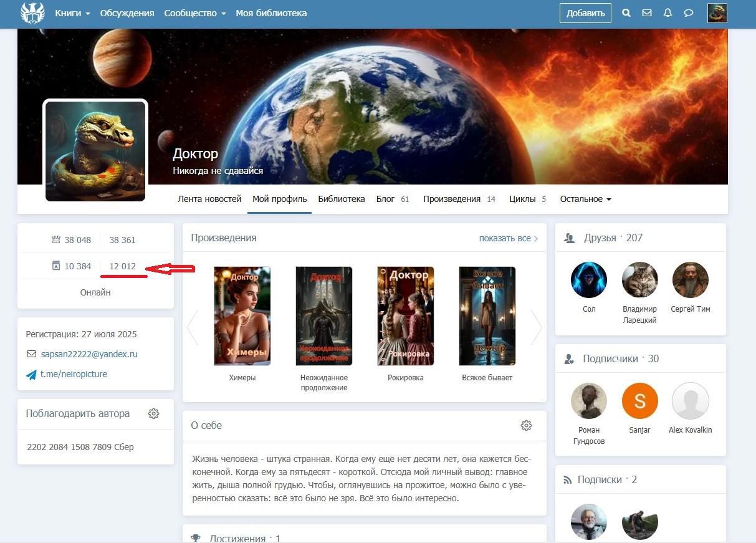
Task: Open the Подписчики 30 heading
Action: coord(621,358)
